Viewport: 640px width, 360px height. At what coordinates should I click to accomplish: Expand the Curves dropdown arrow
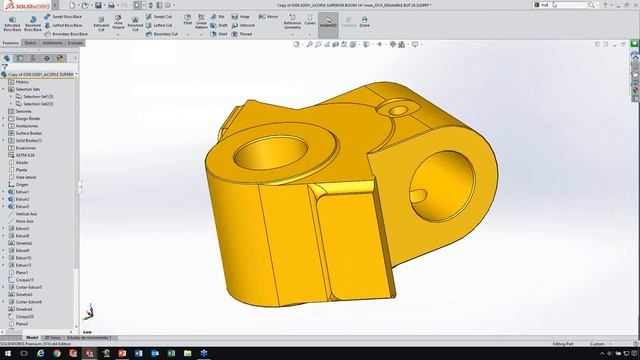click(310, 35)
